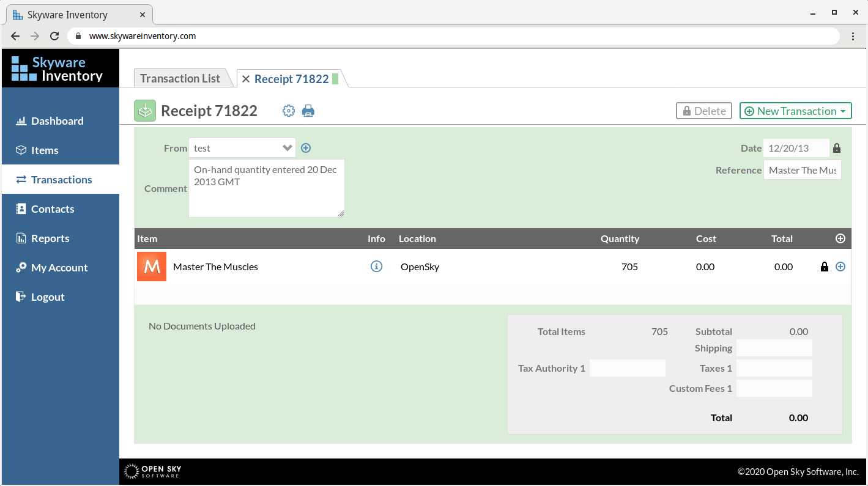
Task: Add another item row via the plus icon
Action: (x=840, y=267)
